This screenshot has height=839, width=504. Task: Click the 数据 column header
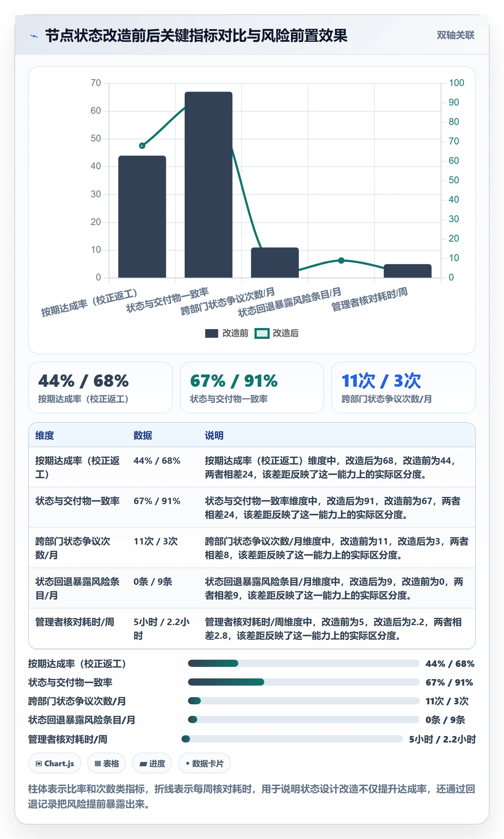(x=143, y=435)
